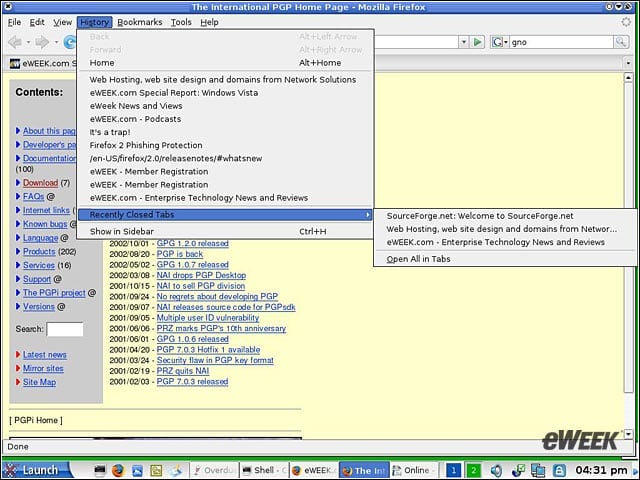Open the Edit menu
The height and width of the screenshot is (480, 640).
coord(37,22)
